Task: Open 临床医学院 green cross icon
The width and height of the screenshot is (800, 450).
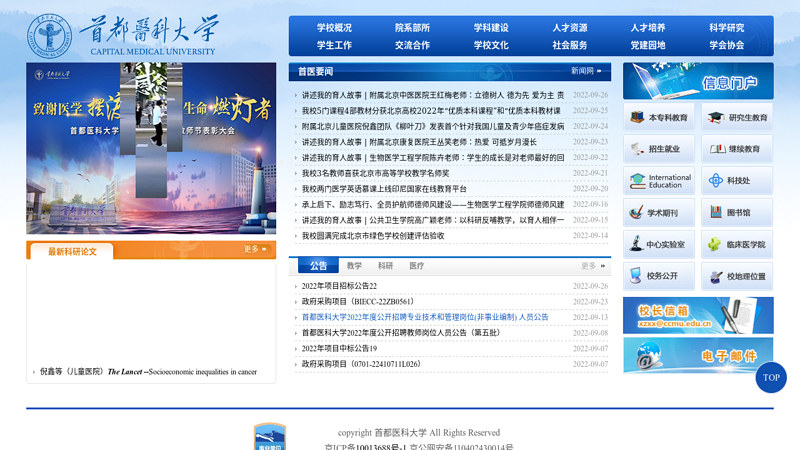Action: [x=737, y=244]
